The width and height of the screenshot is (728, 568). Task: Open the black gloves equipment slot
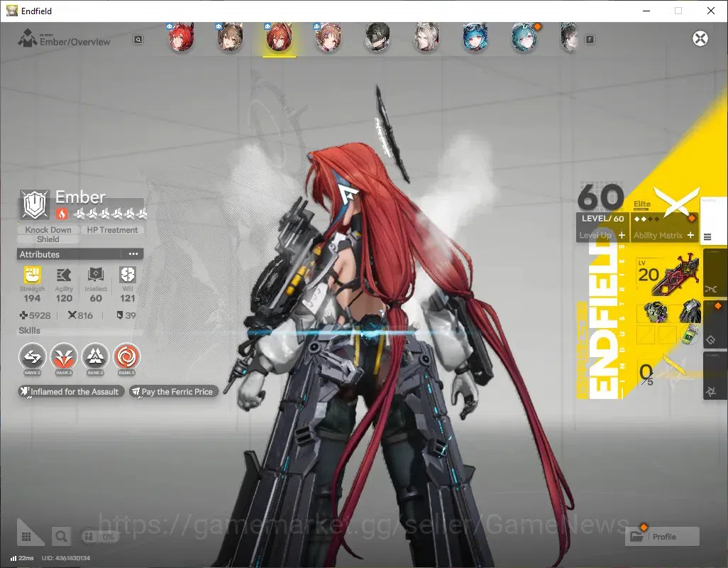(690, 312)
